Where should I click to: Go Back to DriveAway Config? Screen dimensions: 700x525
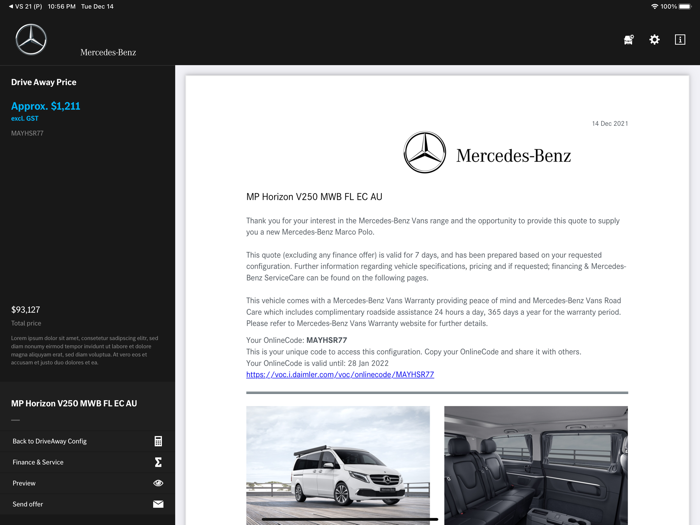tap(88, 441)
